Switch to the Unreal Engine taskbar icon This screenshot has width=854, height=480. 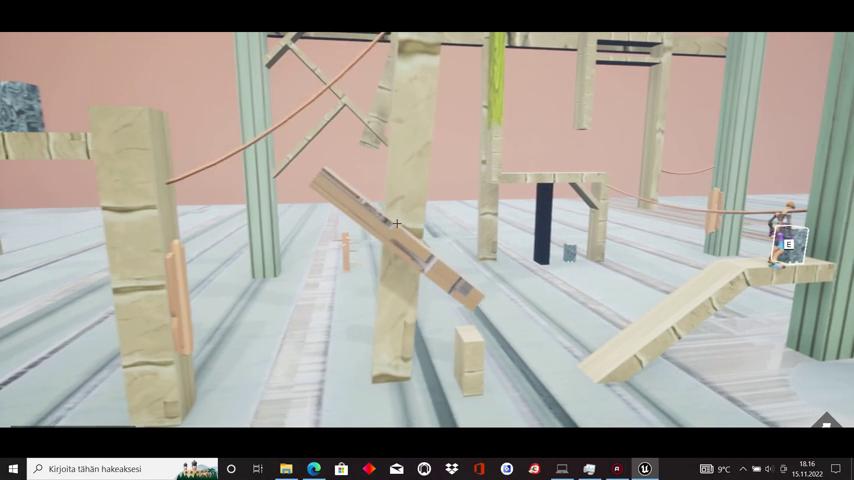(x=645, y=468)
